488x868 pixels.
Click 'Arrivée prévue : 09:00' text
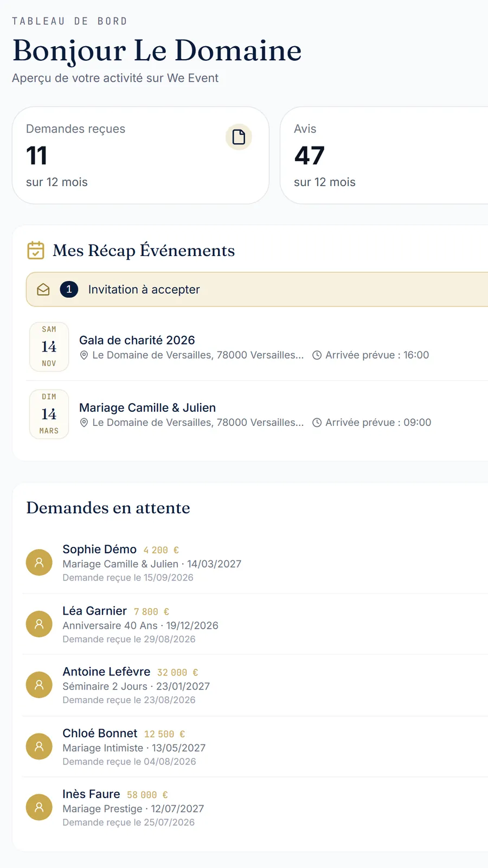[378, 423]
